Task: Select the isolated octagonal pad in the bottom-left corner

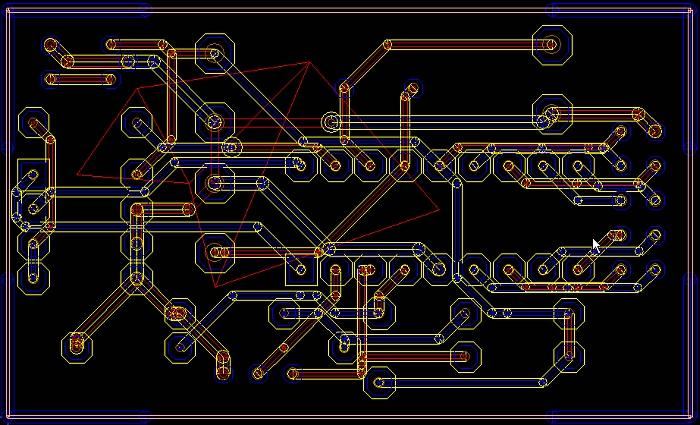Action: tap(76, 346)
